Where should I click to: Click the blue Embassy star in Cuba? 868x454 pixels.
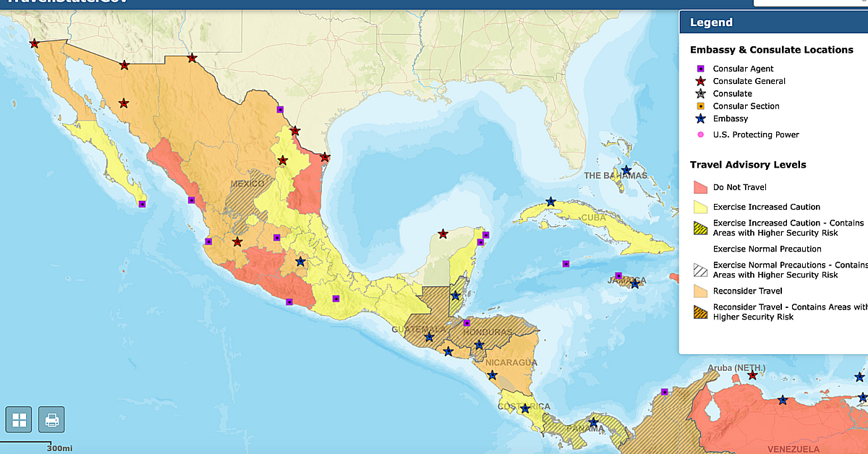coord(550,202)
